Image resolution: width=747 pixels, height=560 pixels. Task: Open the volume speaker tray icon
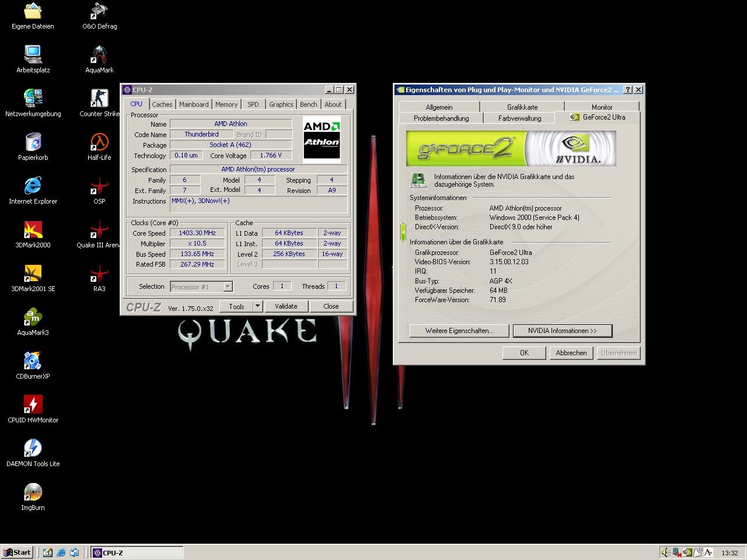666,552
